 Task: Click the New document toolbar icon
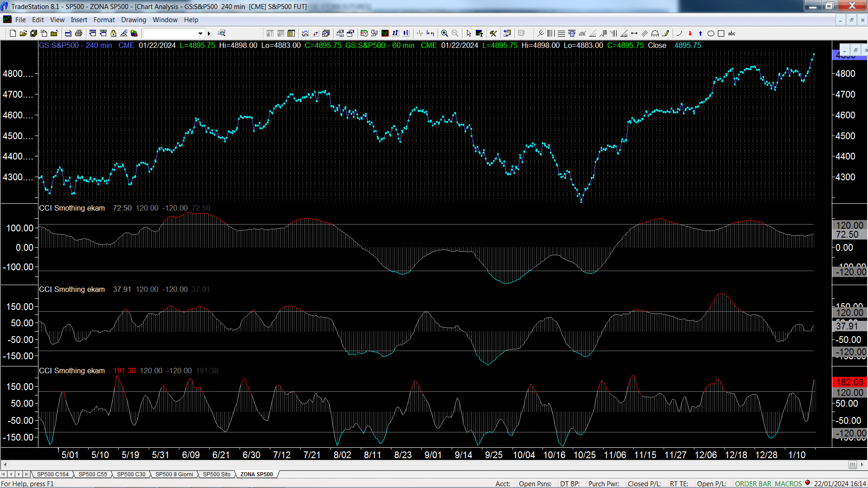13,33
